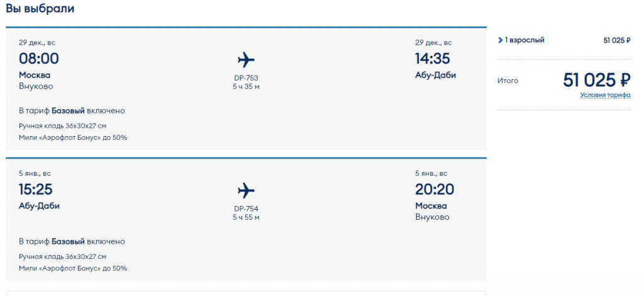The height and width of the screenshot is (296, 644).
Task: Click flight number DP-754
Action: (246, 209)
